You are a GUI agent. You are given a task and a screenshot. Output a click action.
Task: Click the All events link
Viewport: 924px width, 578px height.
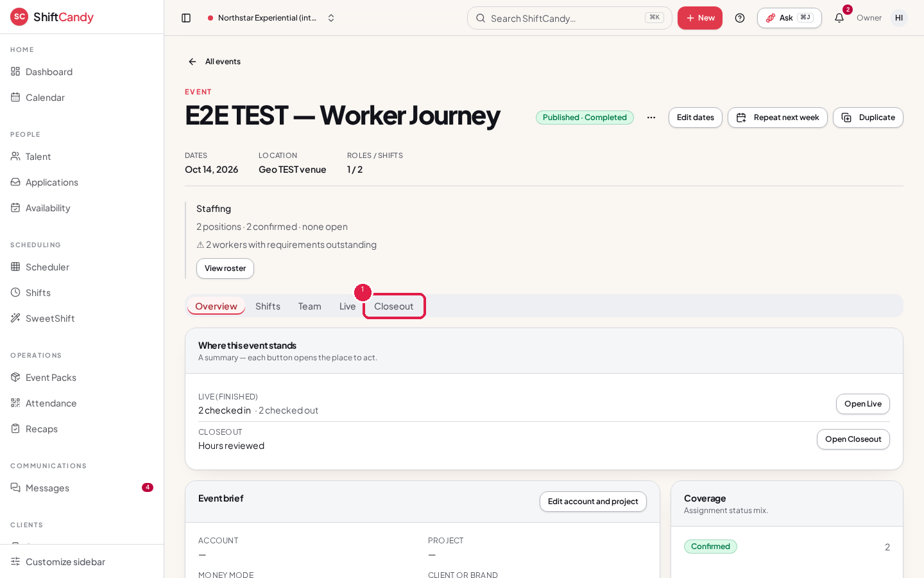[223, 62]
